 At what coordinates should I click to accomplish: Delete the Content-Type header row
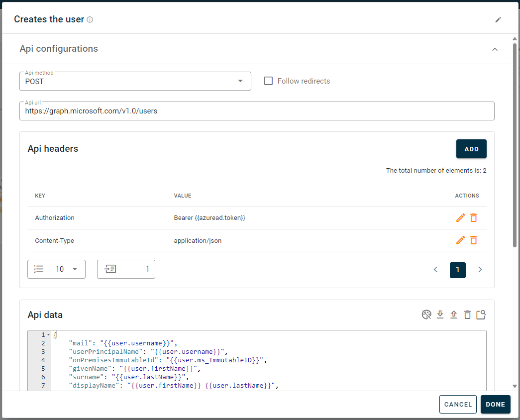coord(474,240)
